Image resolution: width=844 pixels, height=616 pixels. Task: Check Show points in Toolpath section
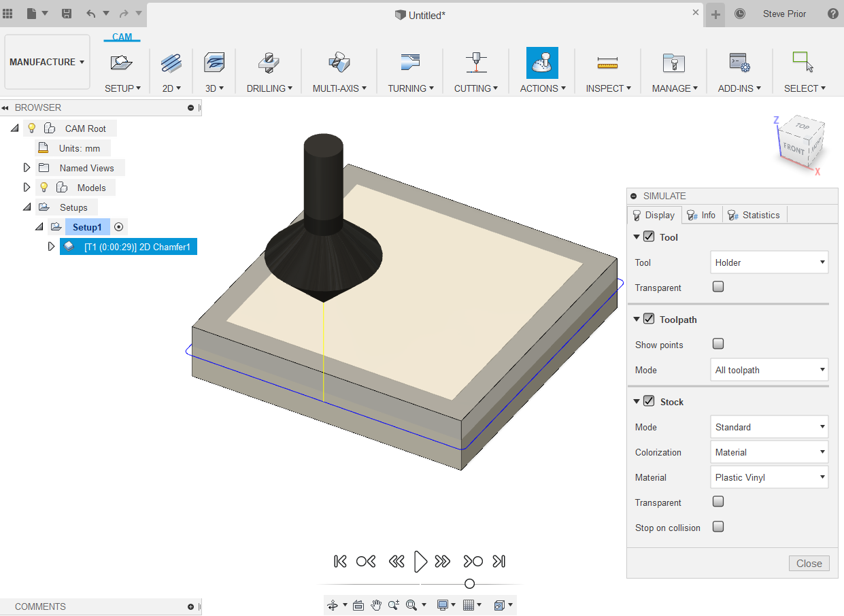coord(718,343)
